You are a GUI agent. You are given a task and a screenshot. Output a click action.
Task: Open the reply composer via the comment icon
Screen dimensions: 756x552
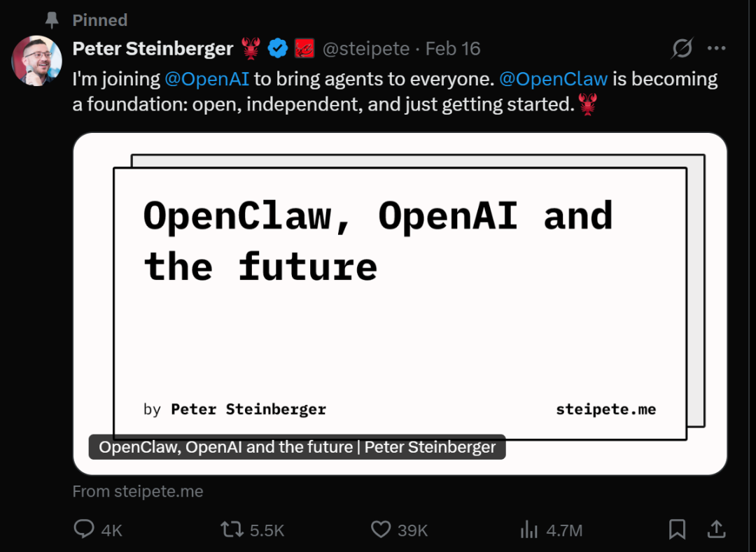pyautogui.click(x=83, y=530)
